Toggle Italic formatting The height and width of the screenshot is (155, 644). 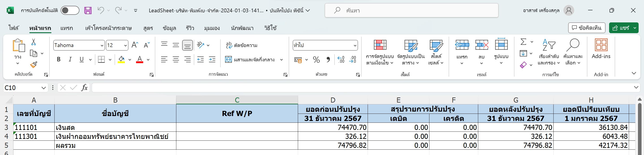coord(70,60)
